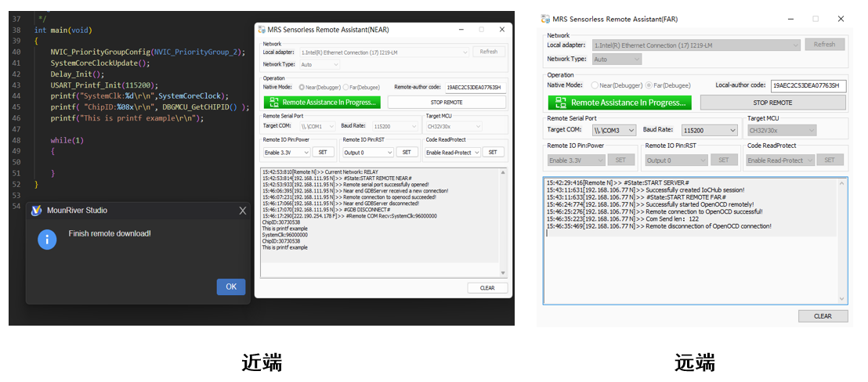Open Target COM dropdown in NEAR window

tap(317, 127)
